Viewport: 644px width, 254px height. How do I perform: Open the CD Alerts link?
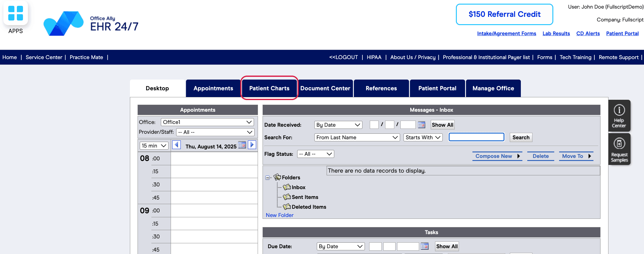(588, 33)
